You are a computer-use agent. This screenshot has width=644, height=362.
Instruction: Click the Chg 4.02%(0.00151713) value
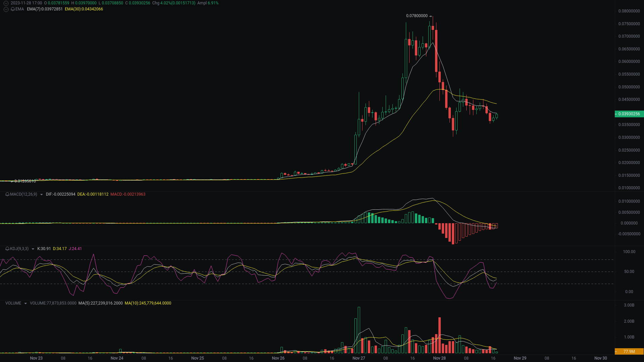[174, 3]
